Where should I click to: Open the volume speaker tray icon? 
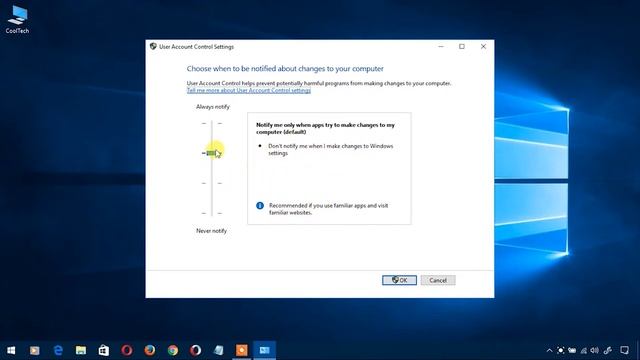coord(595,350)
